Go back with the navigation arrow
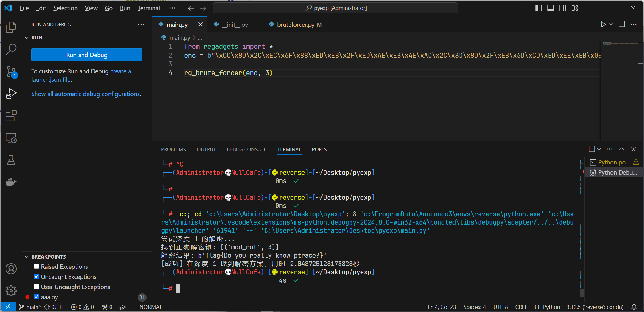 tap(191, 8)
